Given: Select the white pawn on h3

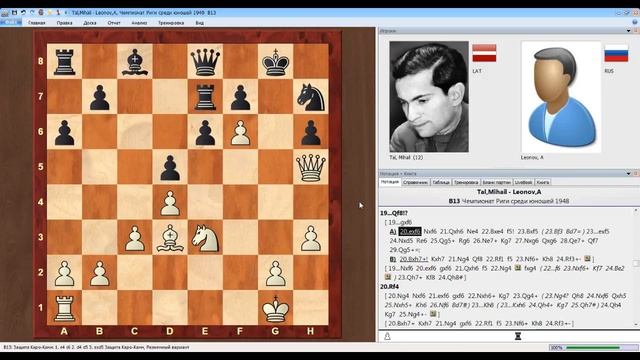Looking at the screenshot, I should (x=311, y=237).
